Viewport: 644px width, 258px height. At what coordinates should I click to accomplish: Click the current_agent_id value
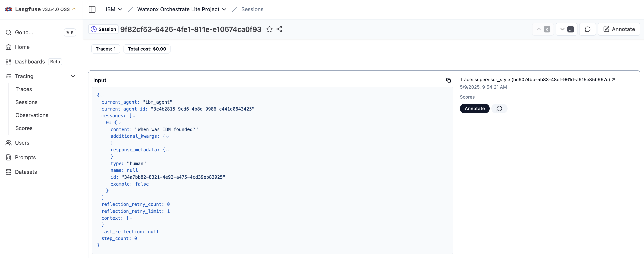[203, 109]
